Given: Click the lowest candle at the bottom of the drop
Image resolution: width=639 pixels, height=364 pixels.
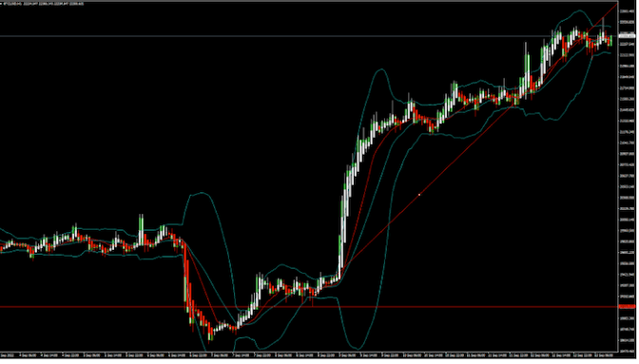Looking at the screenshot, I should tap(211, 335).
